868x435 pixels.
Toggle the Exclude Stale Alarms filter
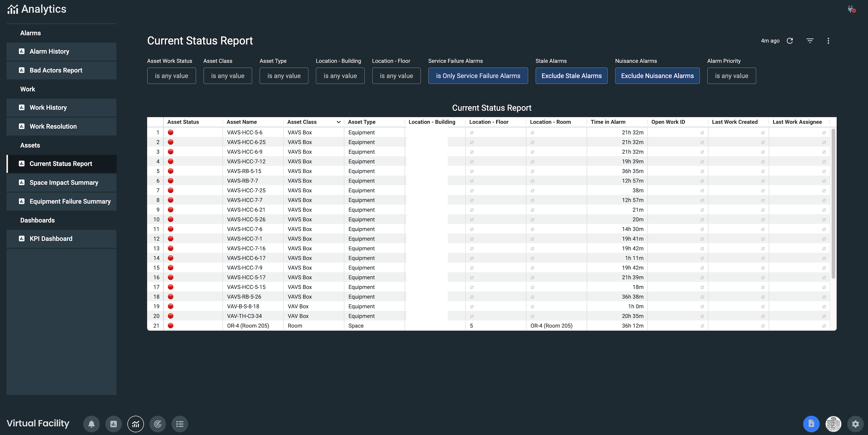pos(571,76)
